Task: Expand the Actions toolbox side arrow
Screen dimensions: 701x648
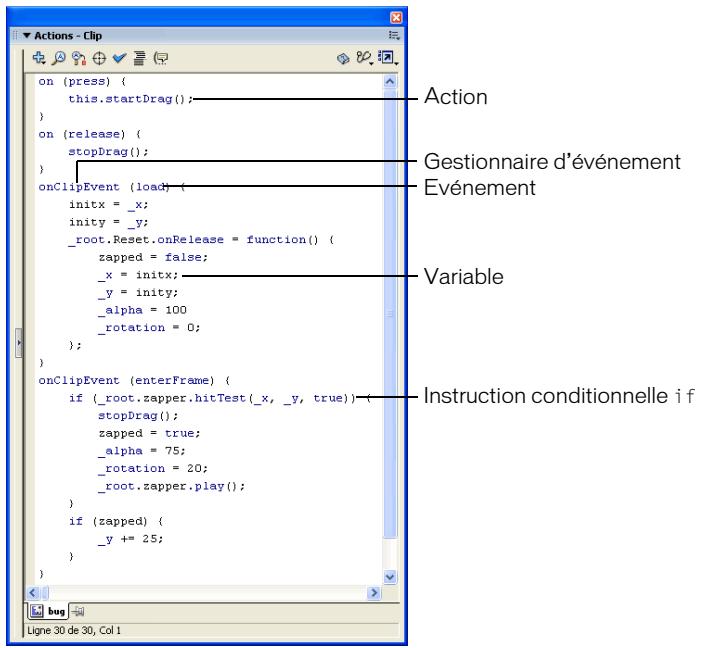Action: [18, 343]
